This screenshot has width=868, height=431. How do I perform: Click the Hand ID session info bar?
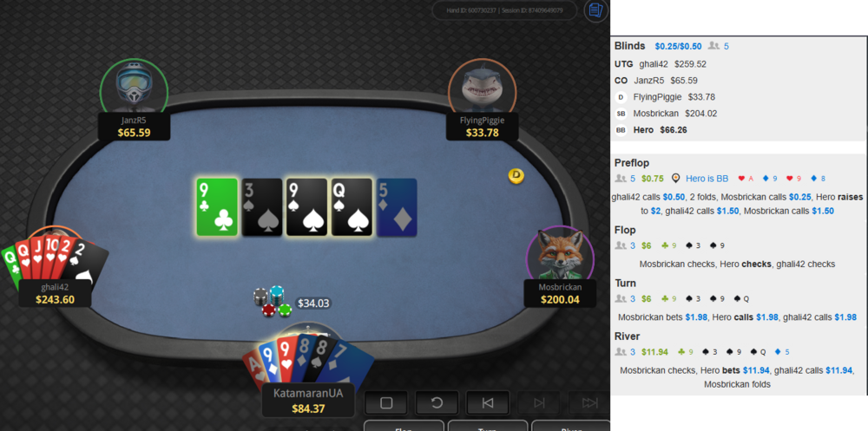505,10
